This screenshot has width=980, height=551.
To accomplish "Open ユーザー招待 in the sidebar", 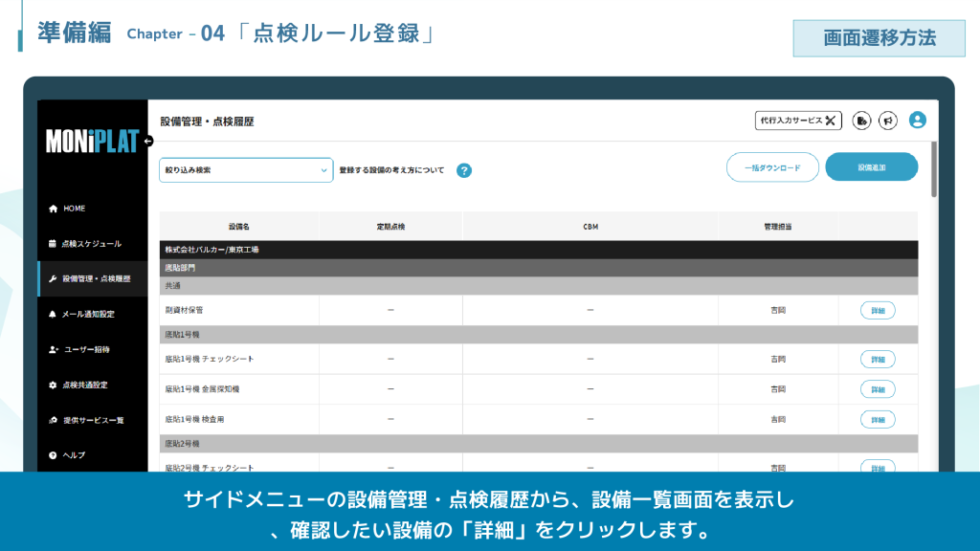I will pos(86,349).
